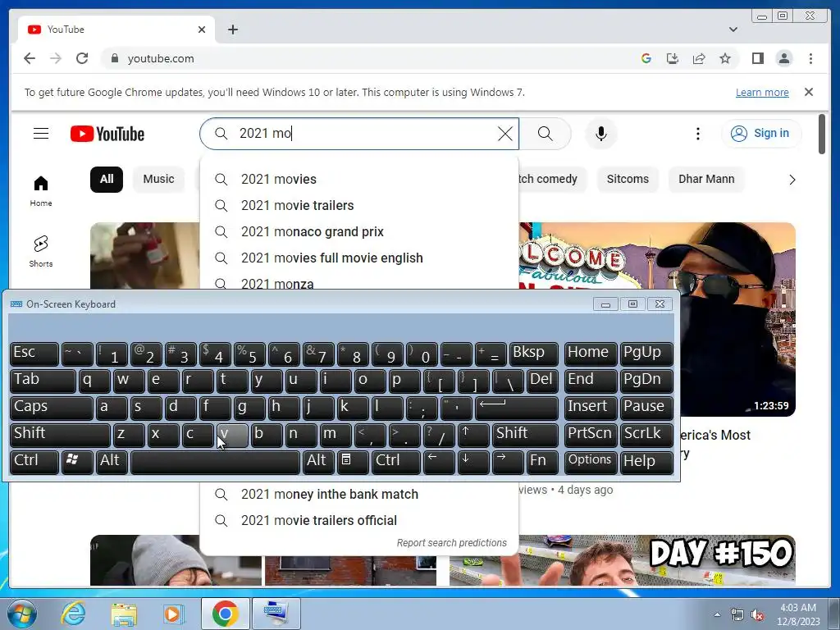Show more category chips with arrow
Image resolution: width=840 pixels, height=630 pixels.
(x=792, y=180)
